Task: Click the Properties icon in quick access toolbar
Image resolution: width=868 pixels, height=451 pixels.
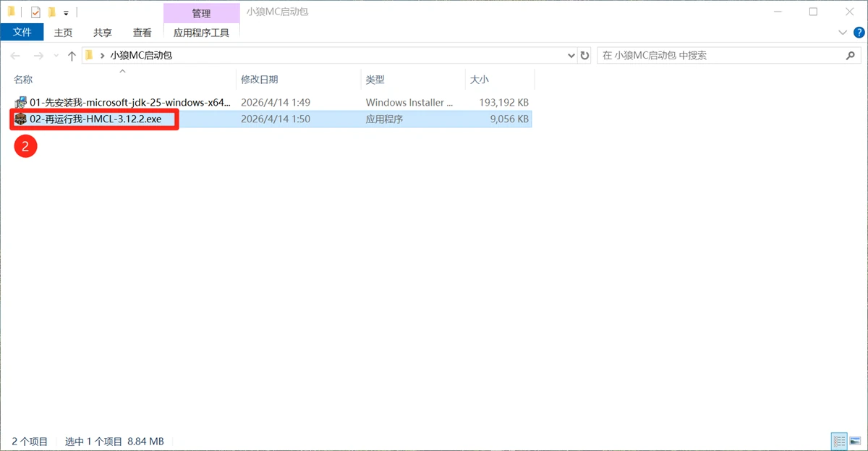Action: click(35, 12)
